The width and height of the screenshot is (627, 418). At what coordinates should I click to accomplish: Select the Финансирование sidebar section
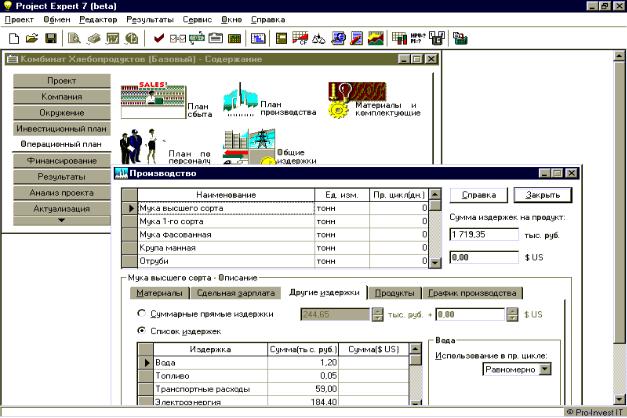62,160
